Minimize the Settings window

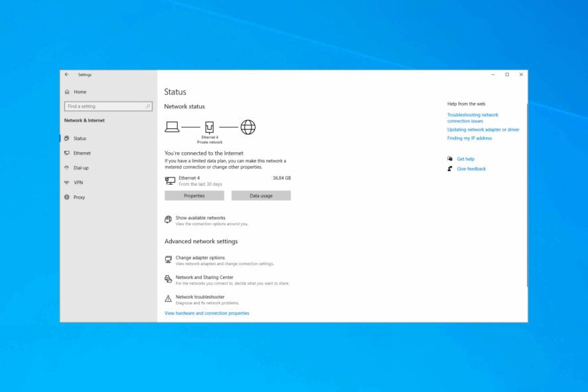point(492,74)
